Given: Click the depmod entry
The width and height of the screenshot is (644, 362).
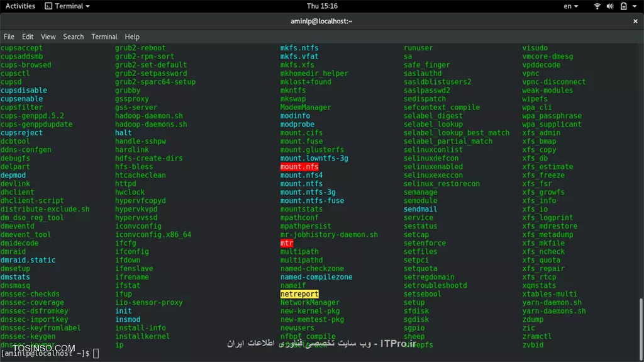Looking at the screenshot, I should pos(13,175).
